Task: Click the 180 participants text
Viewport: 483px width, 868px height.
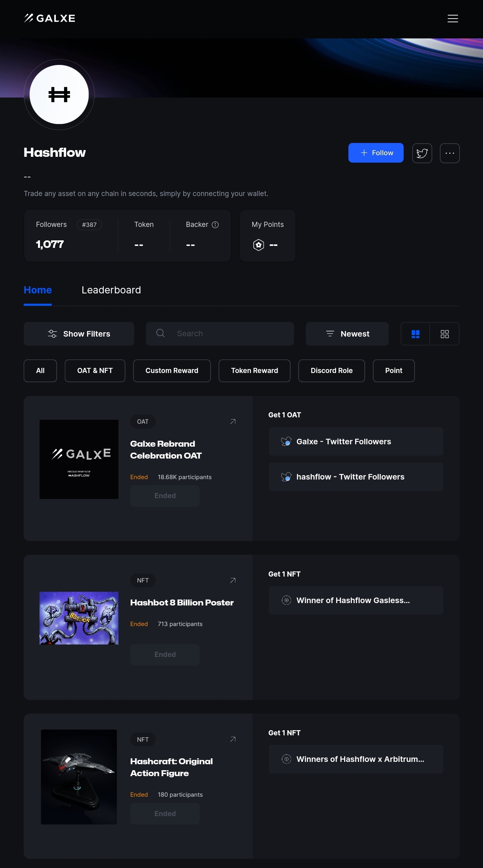Action: pyautogui.click(x=180, y=795)
